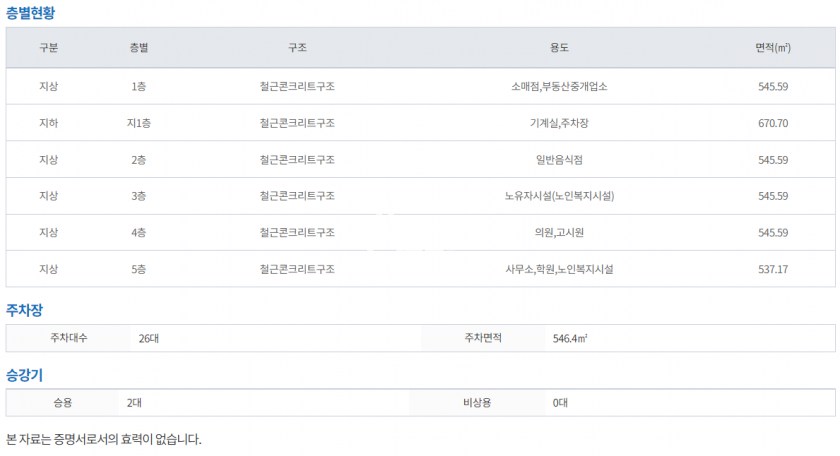Click the 층별현황 section heading
840x456 pixels.
31,13
